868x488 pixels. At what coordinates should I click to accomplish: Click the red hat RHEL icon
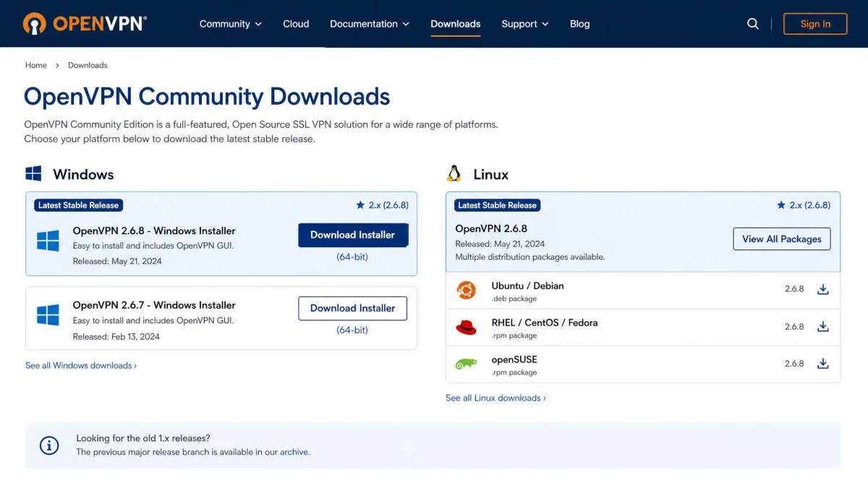point(467,328)
